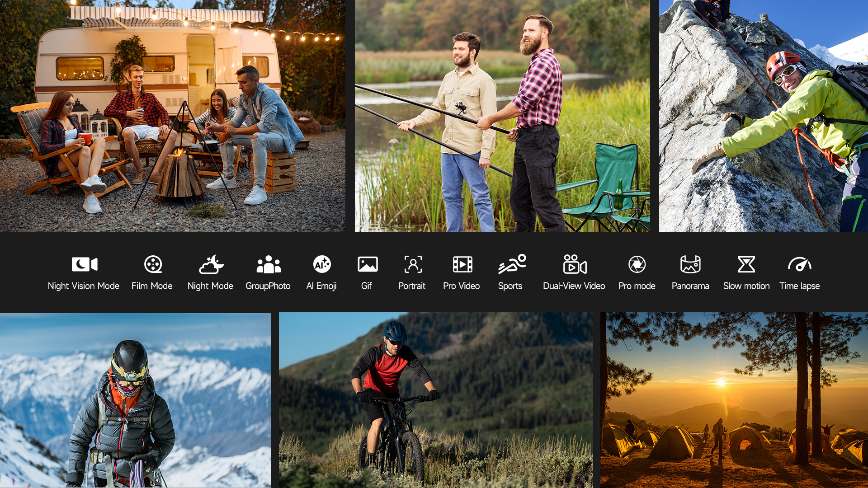Select the GroupPhoto people icon
868x488 pixels.
pyautogui.click(x=269, y=264)
